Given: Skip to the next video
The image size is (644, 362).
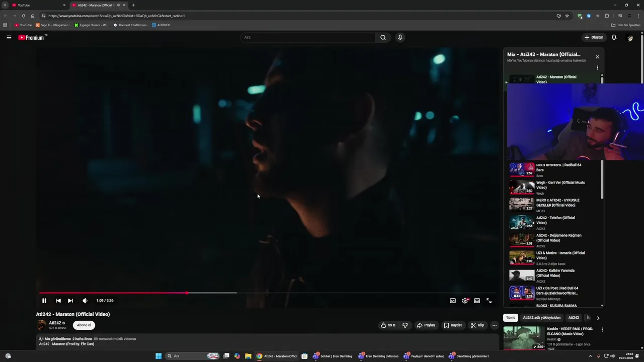Looking at the screenshot, I should tap(70, 301).
